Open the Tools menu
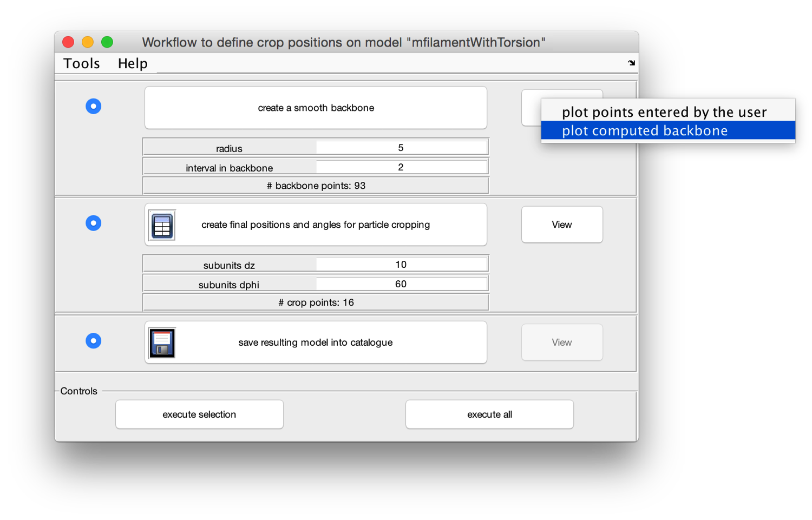The image size is (812, 520). coord(82,63)
